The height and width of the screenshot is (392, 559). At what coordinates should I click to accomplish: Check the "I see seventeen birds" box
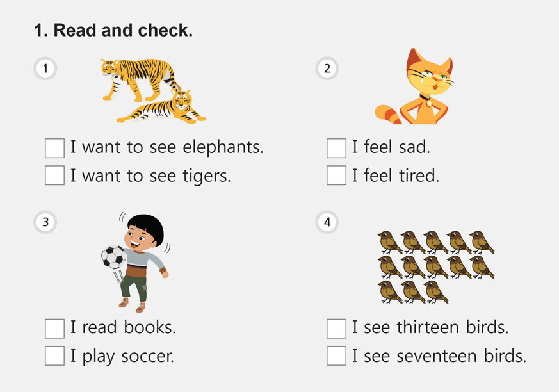337,356
